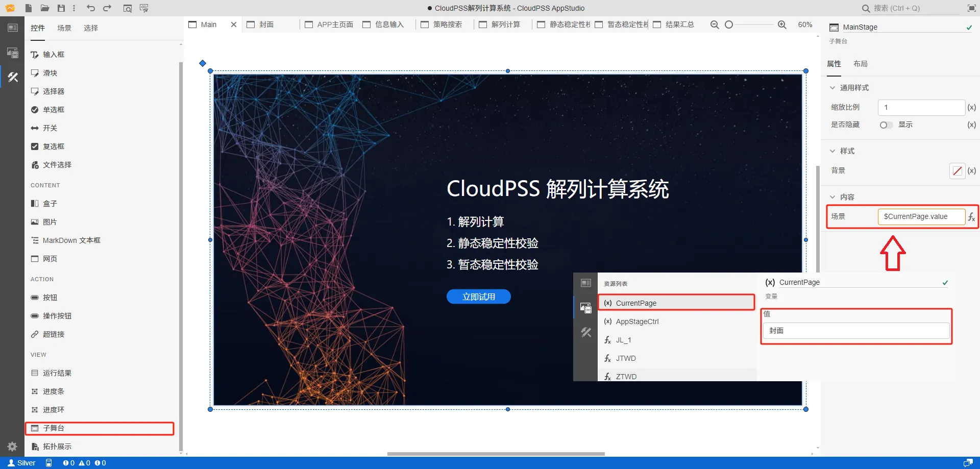
Task: Click the zoom slider handle
Action: pyautogui.click(x=729, y=24)
